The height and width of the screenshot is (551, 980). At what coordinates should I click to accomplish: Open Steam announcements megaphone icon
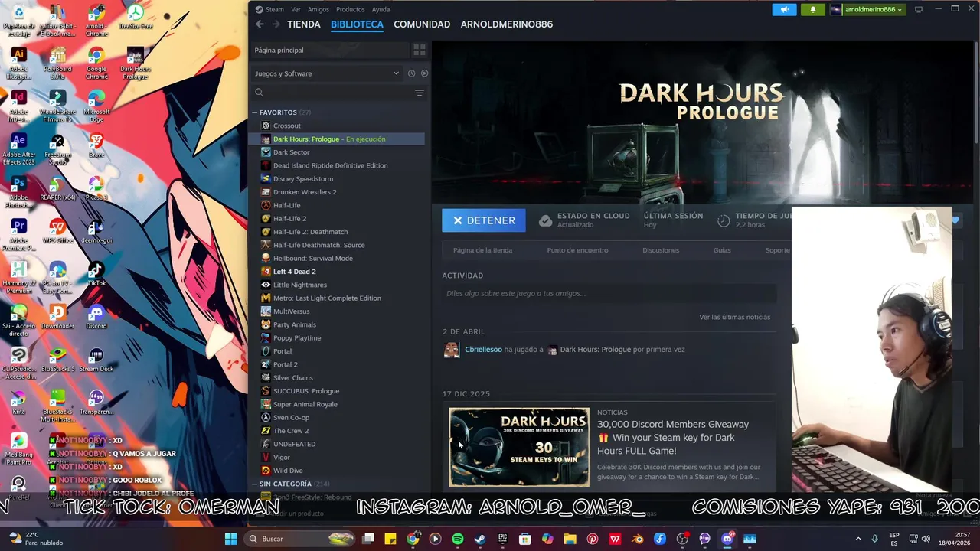coord(784,9)
